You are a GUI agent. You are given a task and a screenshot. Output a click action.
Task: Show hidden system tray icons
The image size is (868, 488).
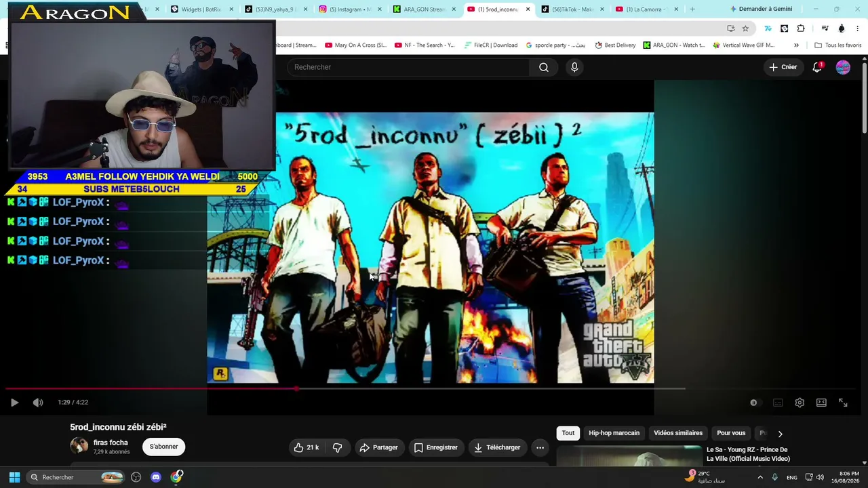pos(760,477)
